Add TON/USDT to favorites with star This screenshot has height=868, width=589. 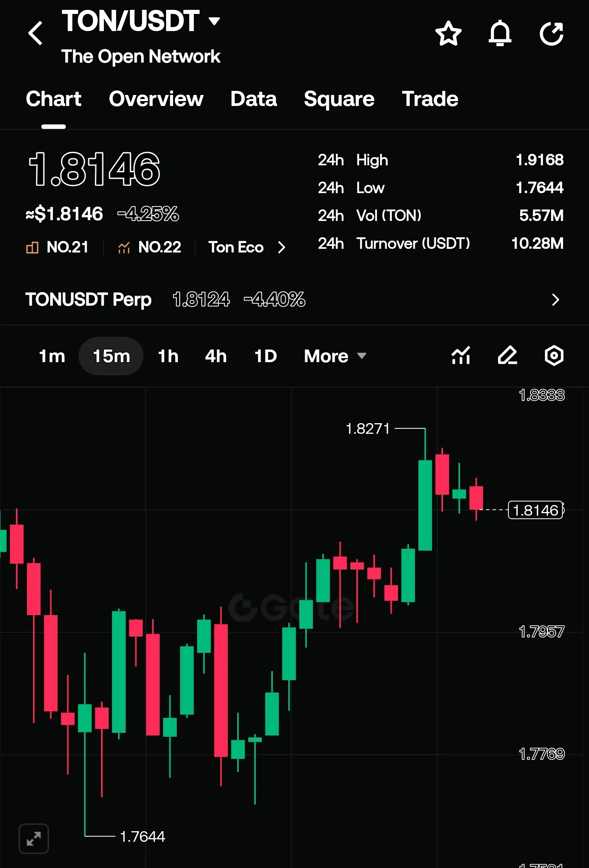448,33
